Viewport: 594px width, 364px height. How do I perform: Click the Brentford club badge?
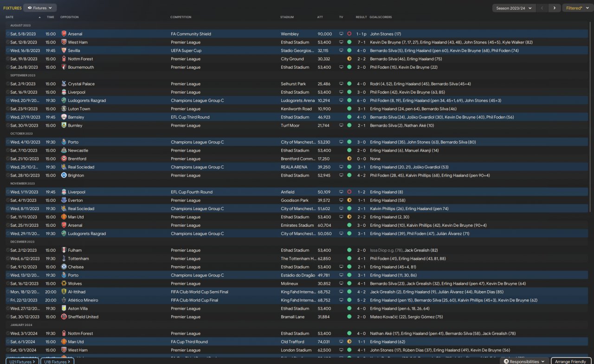(x=64, y=159)
